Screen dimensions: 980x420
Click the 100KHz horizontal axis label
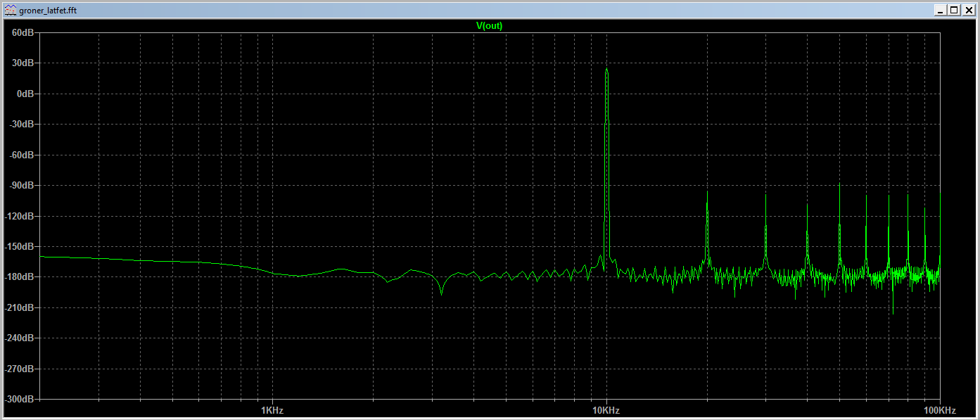point(940,410)
